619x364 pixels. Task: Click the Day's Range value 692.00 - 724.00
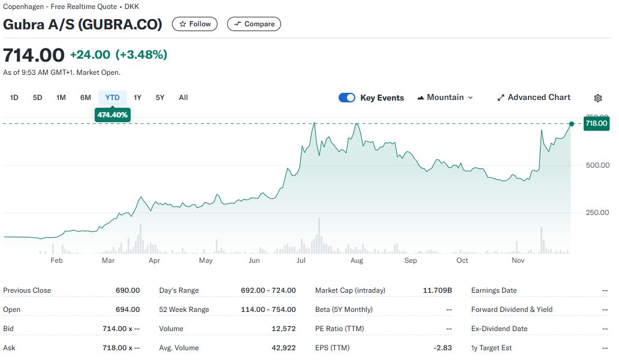268,290
